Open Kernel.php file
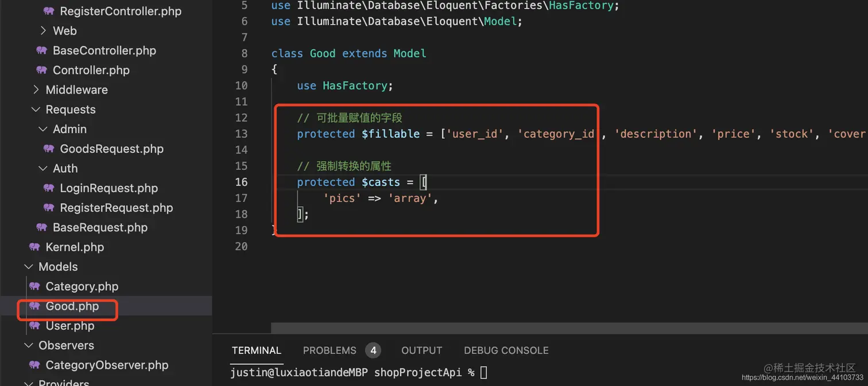 point(75,247)
